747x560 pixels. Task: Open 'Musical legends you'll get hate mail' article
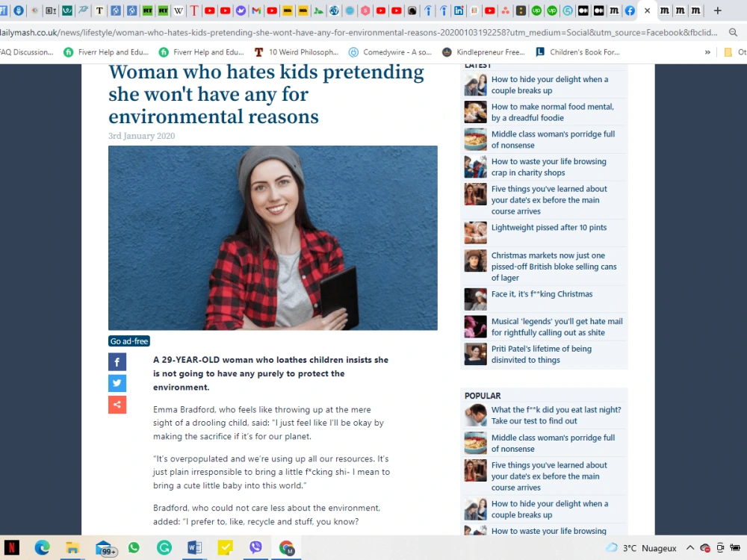557,327
